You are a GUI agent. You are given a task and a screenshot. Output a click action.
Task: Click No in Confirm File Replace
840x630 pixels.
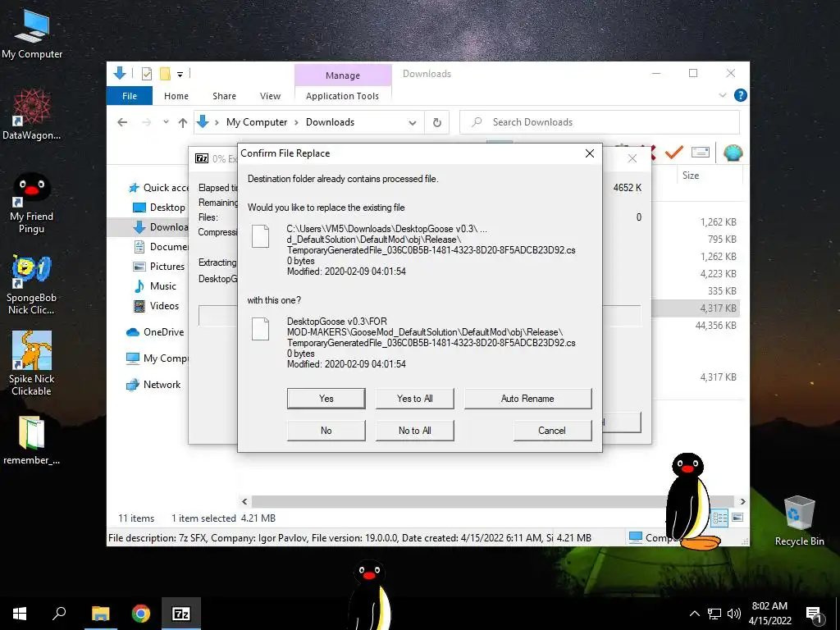pos(326,431)
